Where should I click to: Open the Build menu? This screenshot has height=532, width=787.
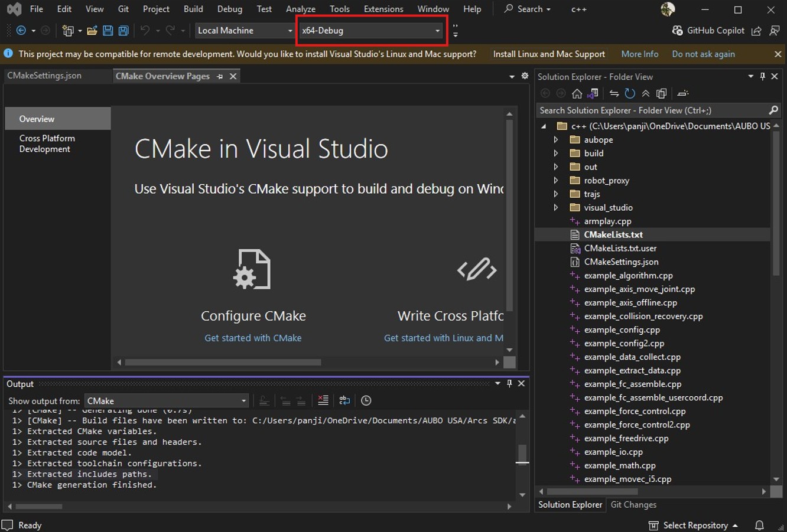coord(193,9)
